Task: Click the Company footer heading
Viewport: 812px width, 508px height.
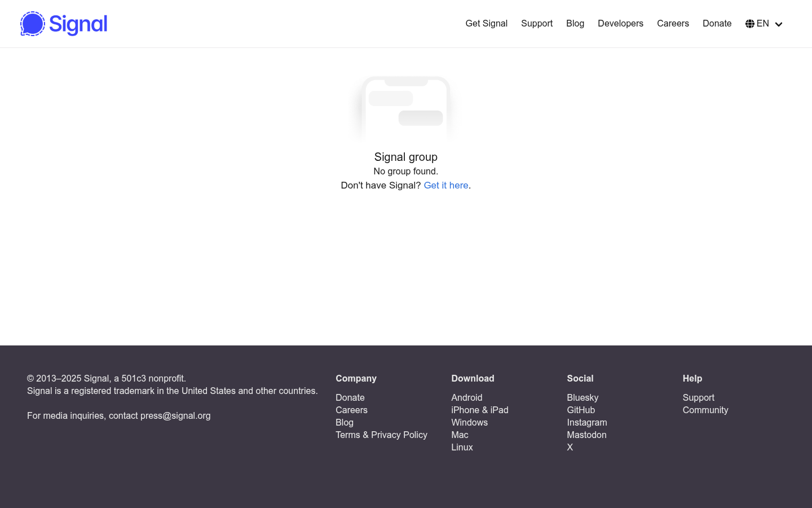Action: tap(356, 378)
